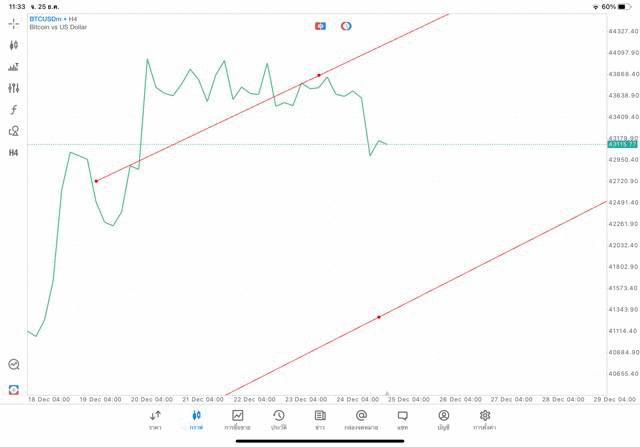Open the ข่าว (News) tab
This screenshot has height=447, width=640.
point(320,419)
